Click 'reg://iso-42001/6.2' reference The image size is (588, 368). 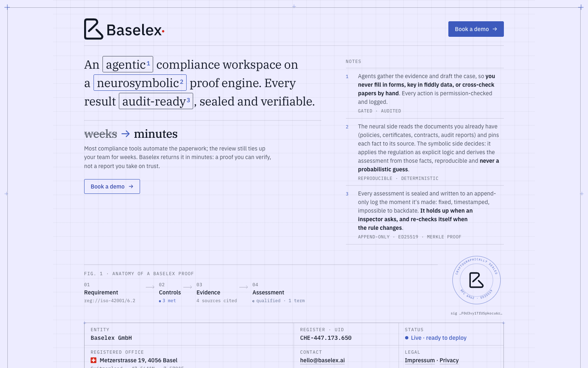pos(109,301)
